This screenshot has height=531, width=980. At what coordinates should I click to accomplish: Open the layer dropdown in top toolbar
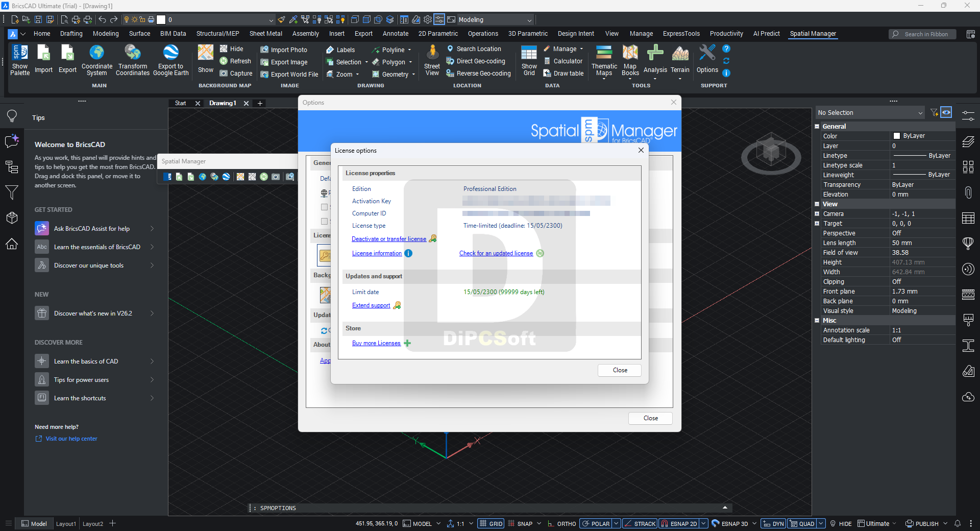pyautogui.click(x=271, y=20)
